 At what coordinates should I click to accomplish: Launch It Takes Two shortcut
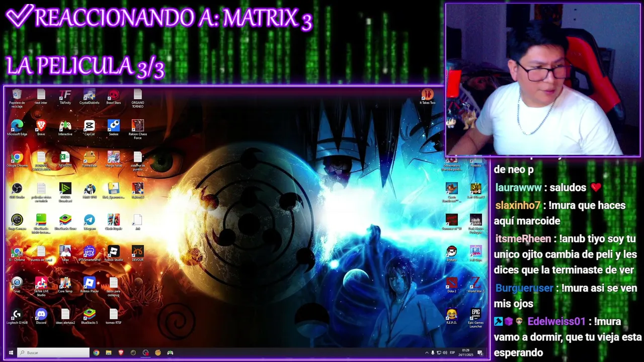pyautogui.click(x=427, y=97)
